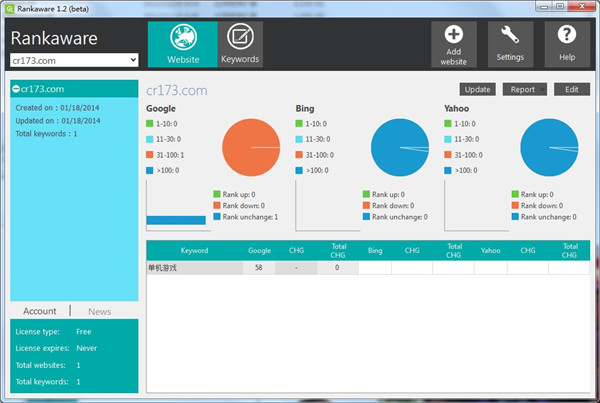Click Google's green 1-10 legend swatch
600x403 pixels.
(150, 123)
